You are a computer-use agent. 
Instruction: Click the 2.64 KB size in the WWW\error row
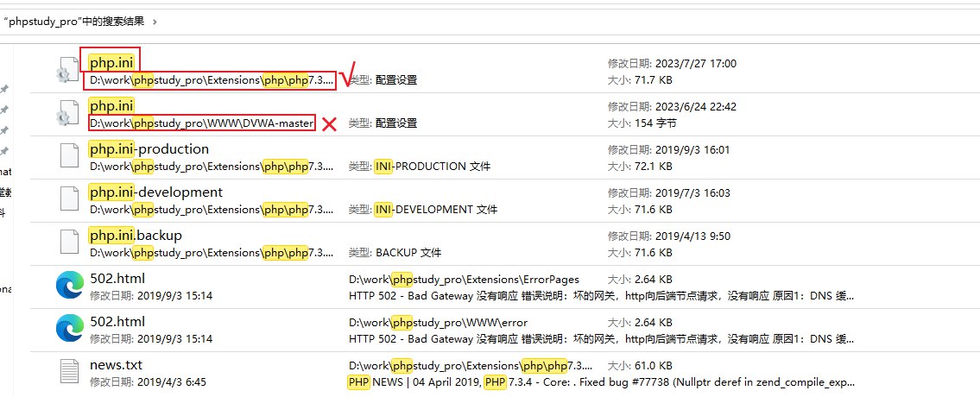click(640, 323)
